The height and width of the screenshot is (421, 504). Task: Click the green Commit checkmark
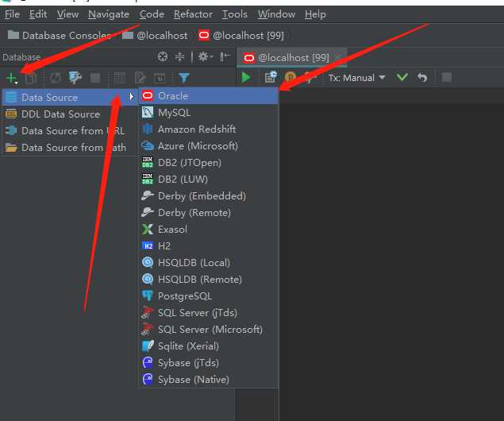[x=402, y=77]
